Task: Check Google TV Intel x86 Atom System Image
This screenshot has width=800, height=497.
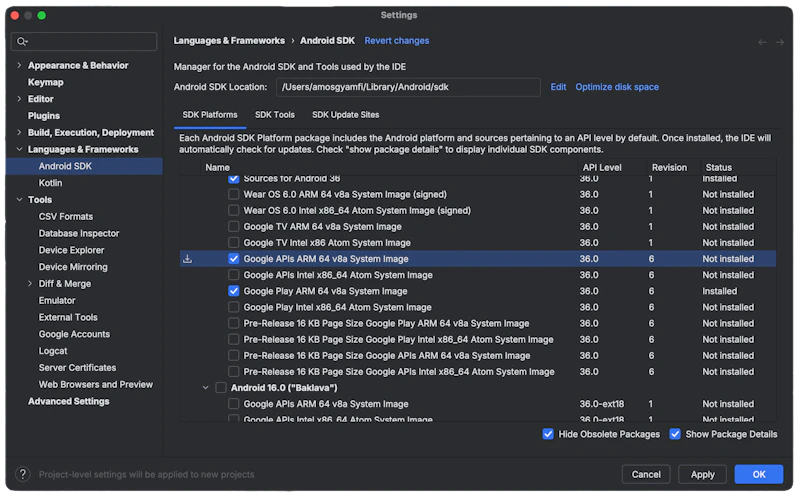Action: (x=234, y=242)
